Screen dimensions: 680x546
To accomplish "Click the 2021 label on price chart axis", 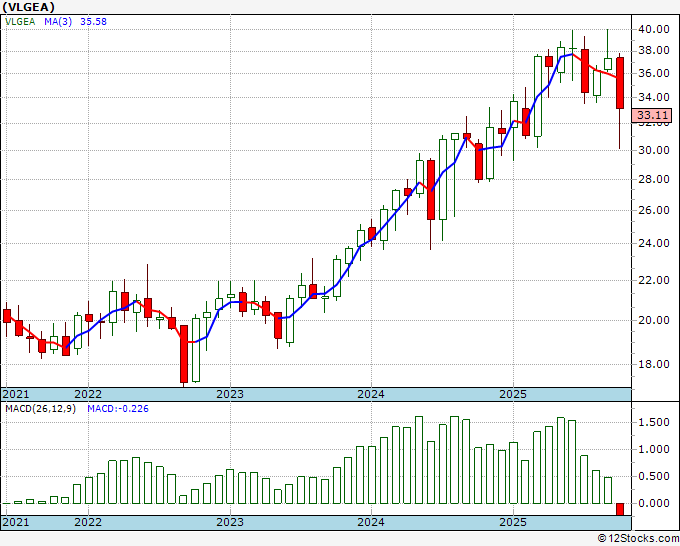I will (16, 394).
